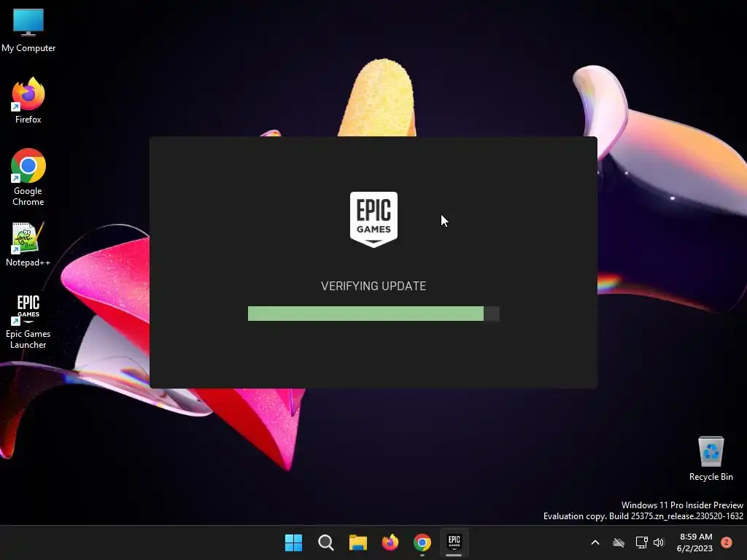Image resolution: width=747 pixels, height=560 pixels.
Task: Show hidden system tray icons
Action: pyautogui.click(x=595, y=542)
